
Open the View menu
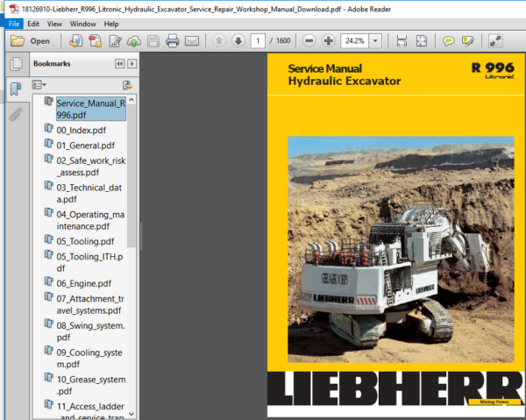(x=54, y=24)
